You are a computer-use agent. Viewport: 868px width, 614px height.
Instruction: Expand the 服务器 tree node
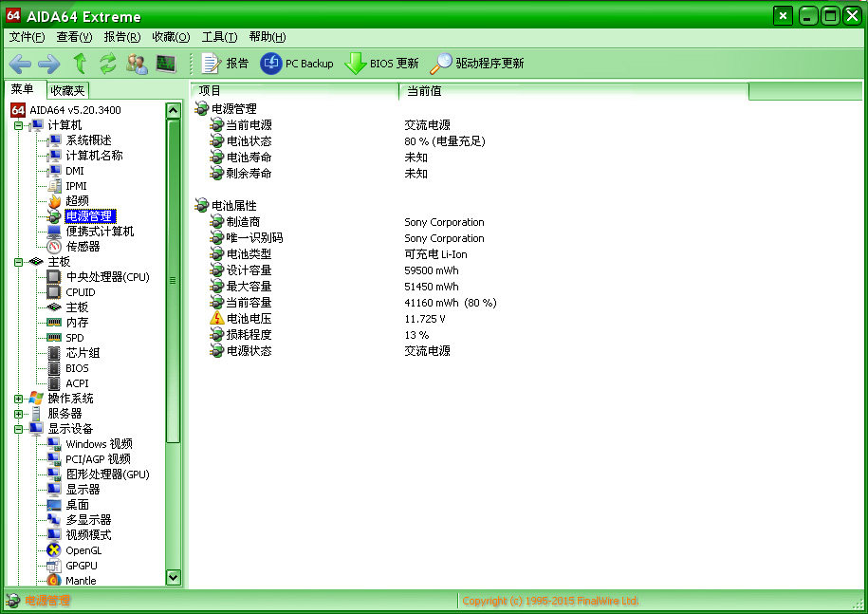[18, 414]
